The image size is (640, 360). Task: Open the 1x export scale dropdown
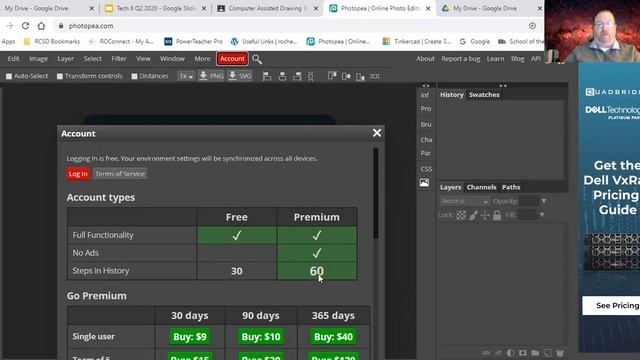coord(186,76)
